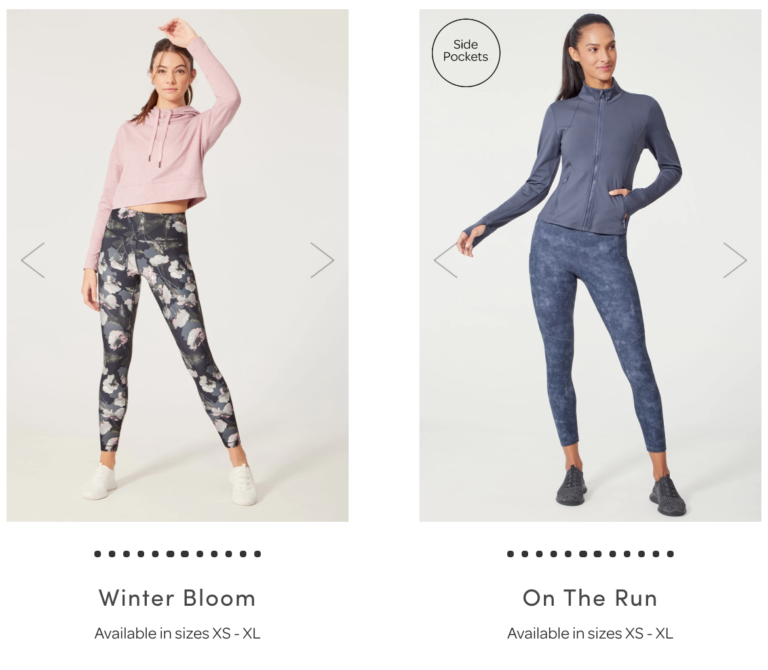The image size is (768, 670).
Task: Select second carousel dot under On The Run
Action: click(x=525, y=554)
